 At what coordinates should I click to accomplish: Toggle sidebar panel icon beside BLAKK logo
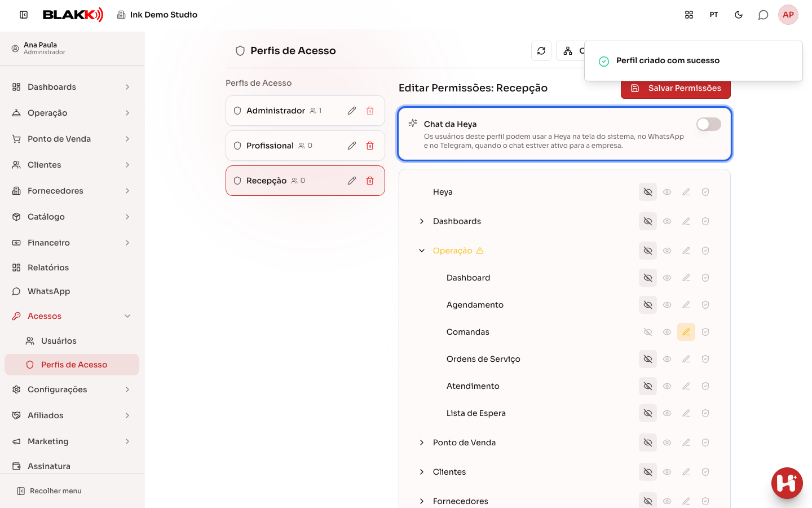pos(24,15)
